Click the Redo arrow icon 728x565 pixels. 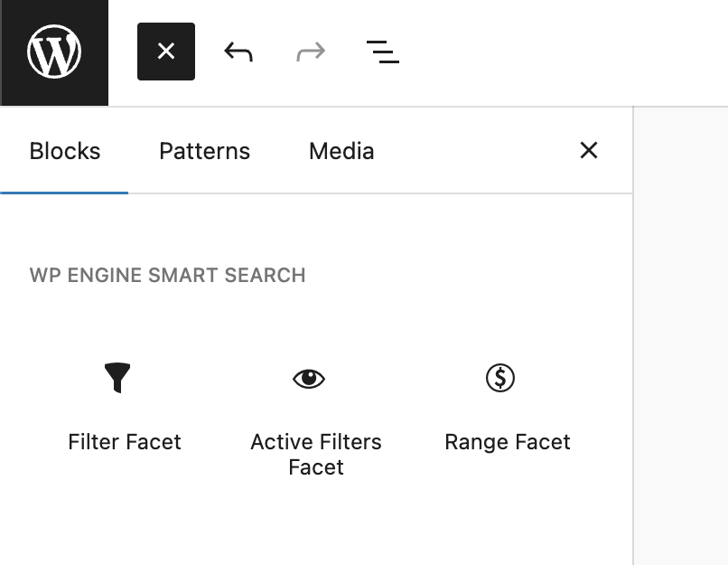(x=311, y=52)
